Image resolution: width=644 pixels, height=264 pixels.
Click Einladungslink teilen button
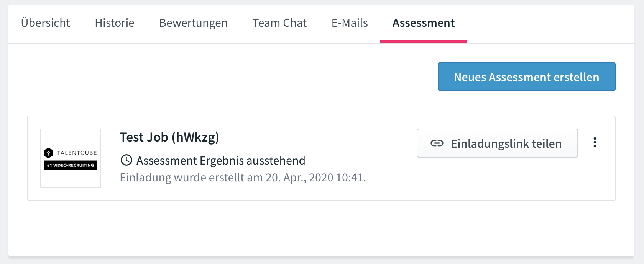click(497, 143)
